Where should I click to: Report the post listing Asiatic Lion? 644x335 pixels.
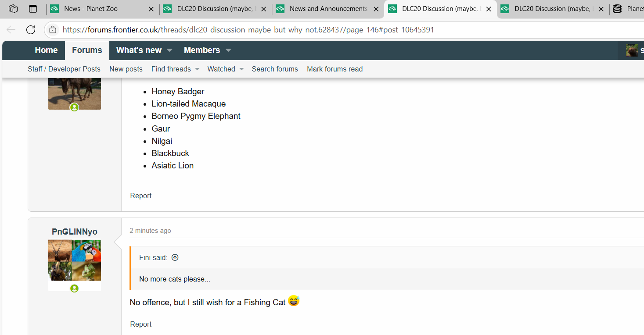141,196
